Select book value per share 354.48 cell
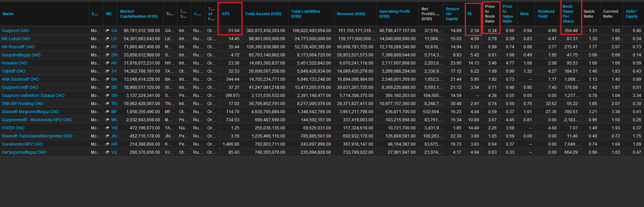Image resolution: width=644 pixels, height=207 pixels. pyautogui.click(x=571, y=31)
